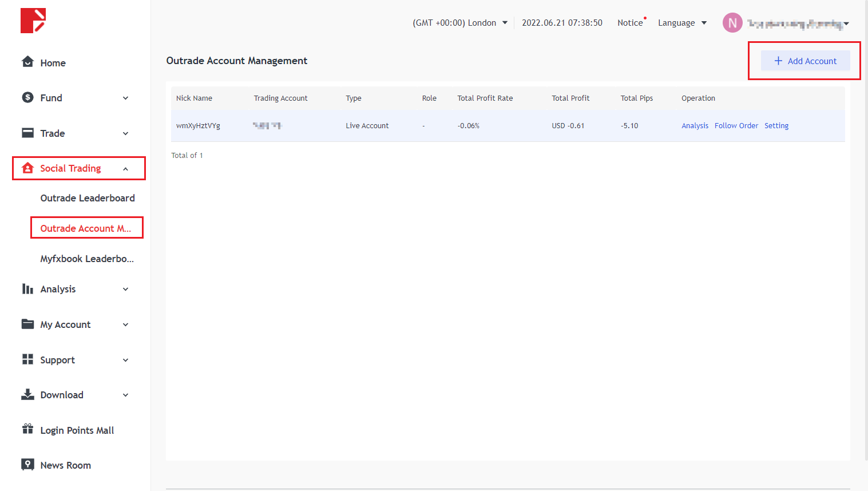Click the Trade card icon
The height and width of the screenshot is (491, 868).
27,133
